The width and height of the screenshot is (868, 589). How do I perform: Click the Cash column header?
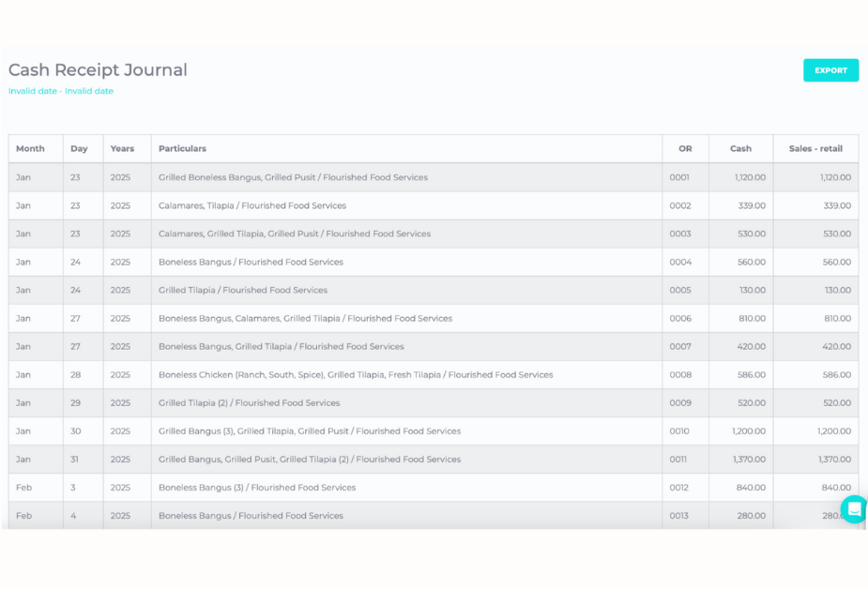click(740, 148)
